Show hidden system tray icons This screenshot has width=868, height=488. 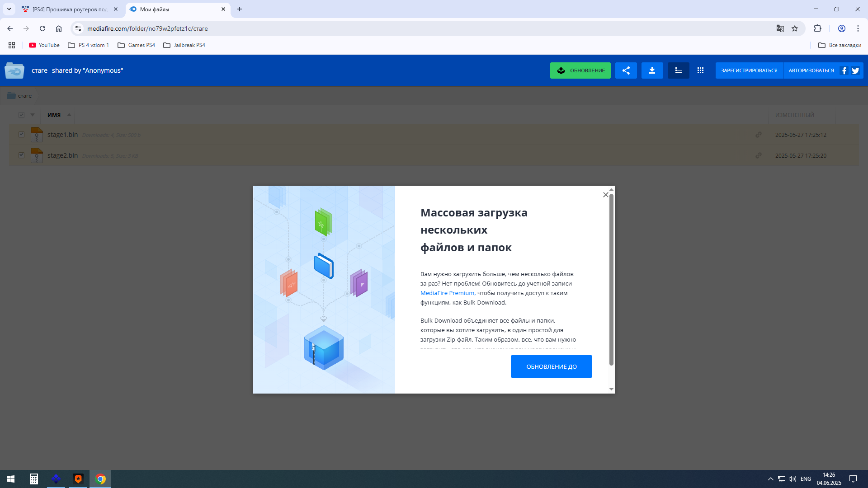point(770,479)
